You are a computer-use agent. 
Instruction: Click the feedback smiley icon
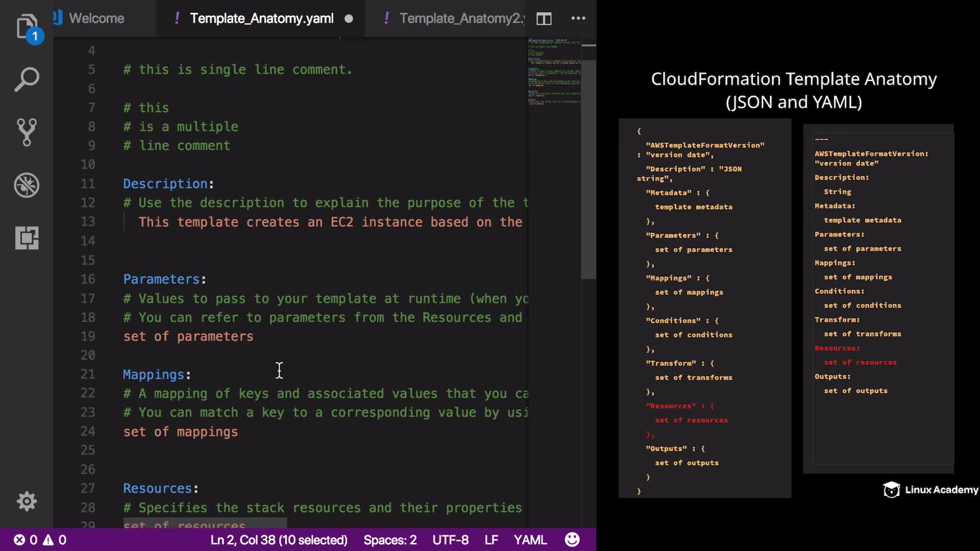[x=572, y=540]
